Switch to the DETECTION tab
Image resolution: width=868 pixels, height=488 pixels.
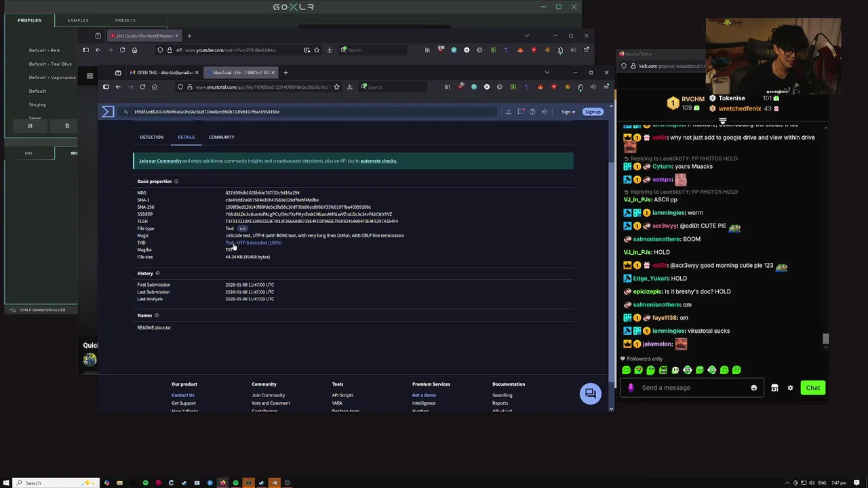[x=151, y=137]
